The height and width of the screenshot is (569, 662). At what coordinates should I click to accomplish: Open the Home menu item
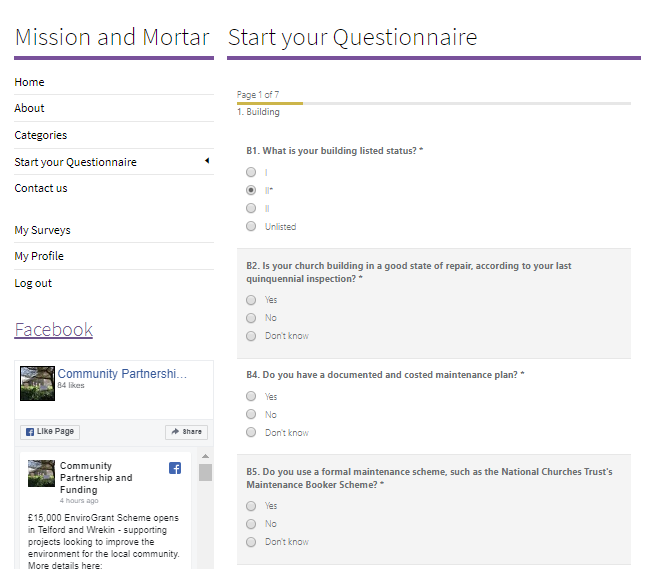pyautogui.click(x=29, y=82)
